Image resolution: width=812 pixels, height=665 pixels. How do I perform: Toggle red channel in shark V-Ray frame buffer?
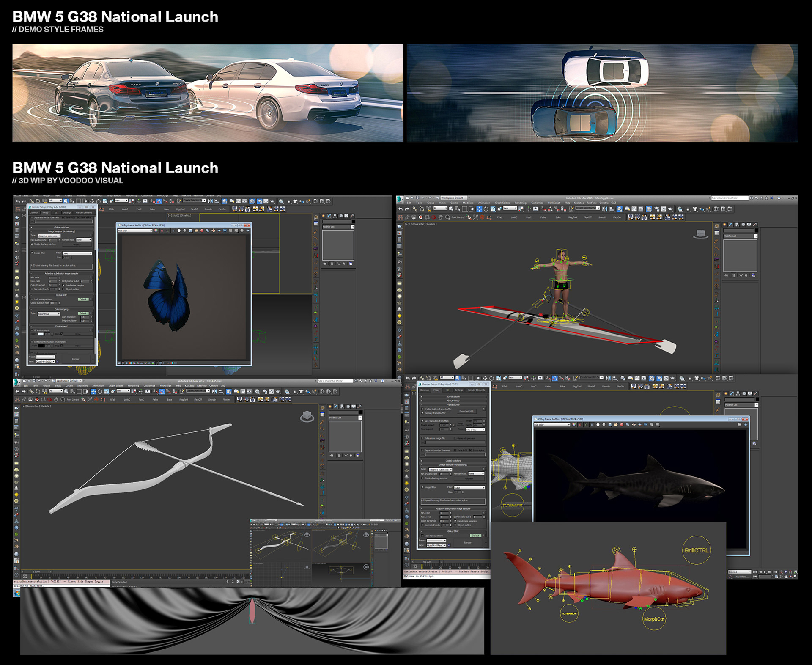tap(580, 425)
